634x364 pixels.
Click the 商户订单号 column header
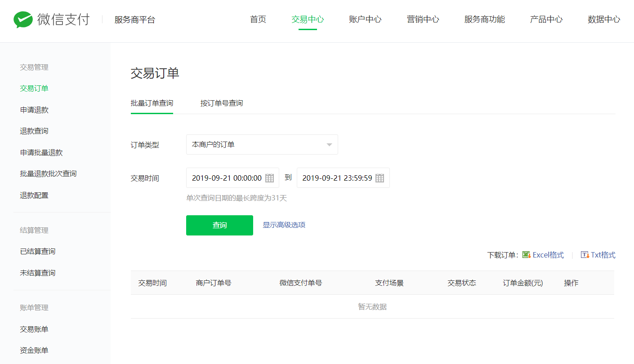[214, 283]
